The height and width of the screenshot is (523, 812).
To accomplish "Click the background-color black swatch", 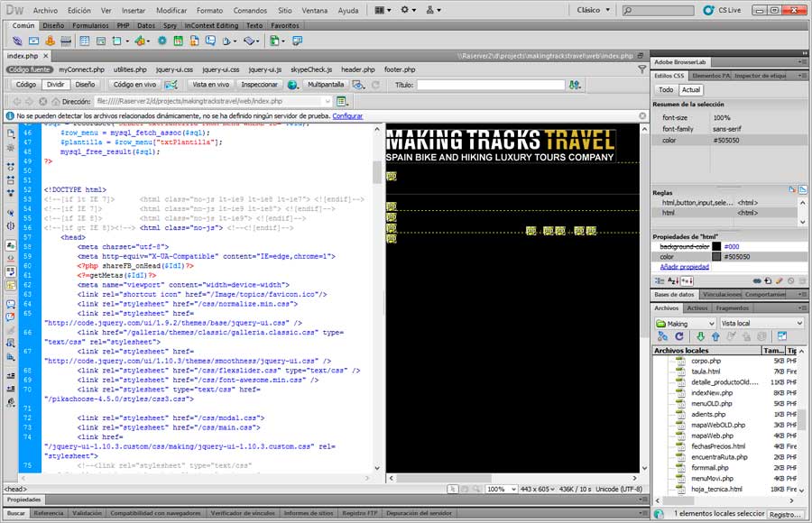I will tap(716, 246).
